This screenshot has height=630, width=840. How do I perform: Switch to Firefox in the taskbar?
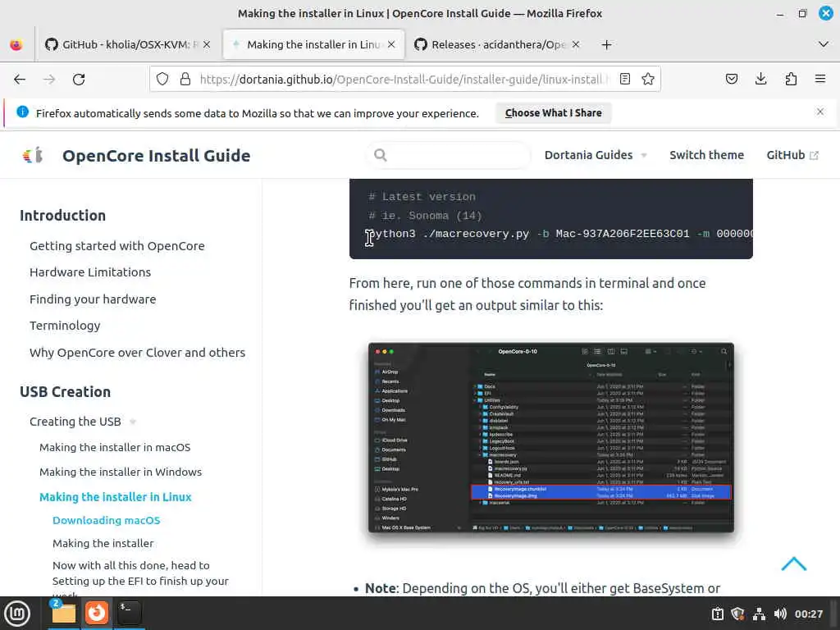(x=97, y=612)
